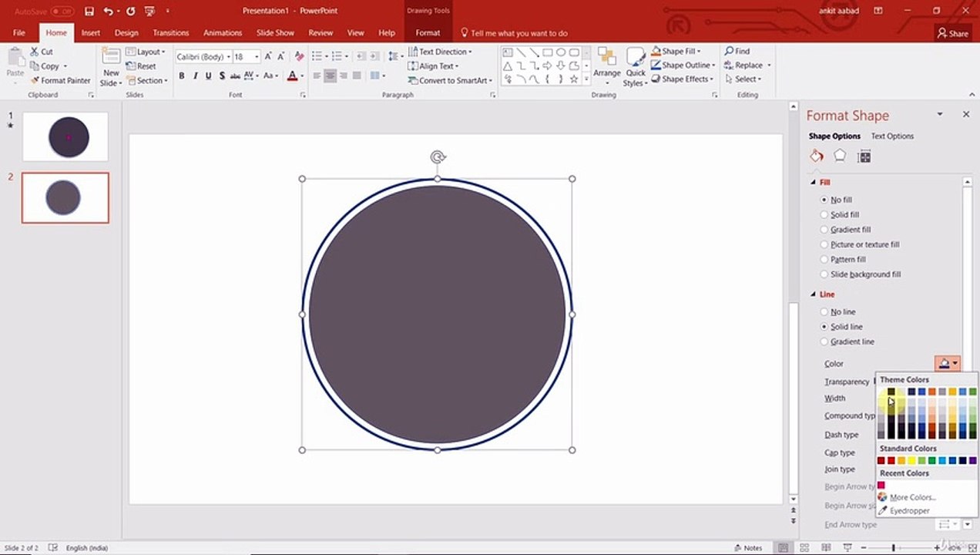
Task: Choose Slide background fill
Action: pos(824,274)
